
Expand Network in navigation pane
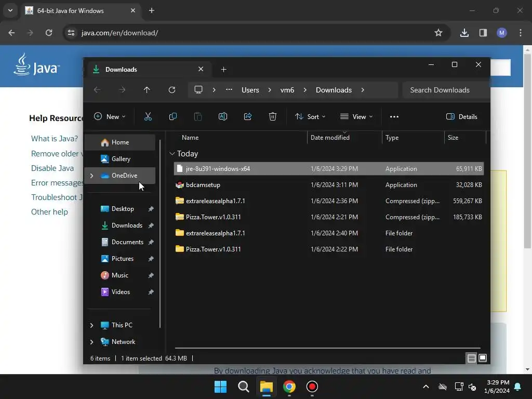coord(91,342)
